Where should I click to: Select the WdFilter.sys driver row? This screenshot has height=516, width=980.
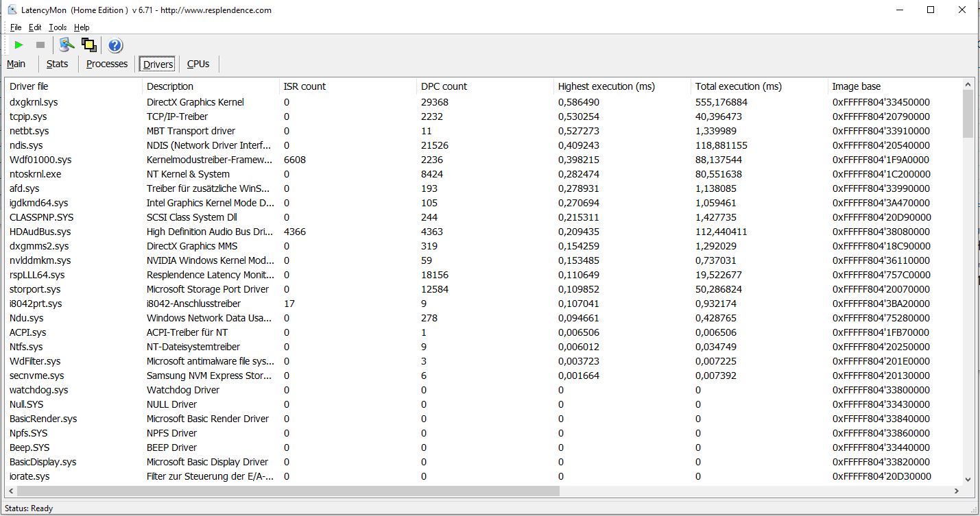(x=483, y=361)
